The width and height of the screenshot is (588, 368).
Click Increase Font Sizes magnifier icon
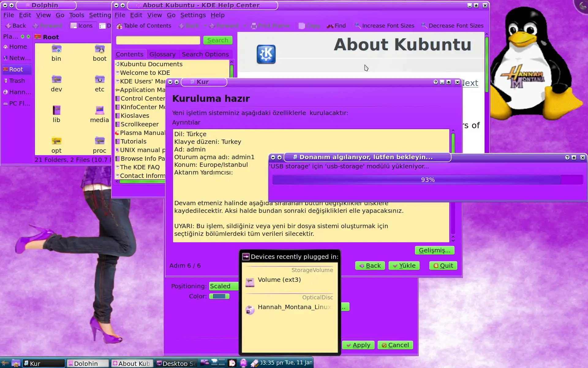click(x=357, y=26)
